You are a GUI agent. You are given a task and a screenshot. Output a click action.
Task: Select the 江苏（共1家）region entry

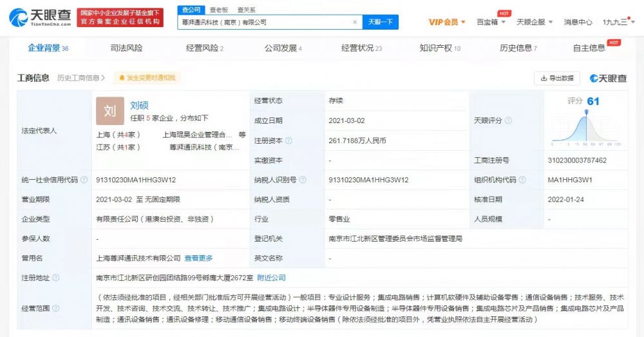point(118,147)
